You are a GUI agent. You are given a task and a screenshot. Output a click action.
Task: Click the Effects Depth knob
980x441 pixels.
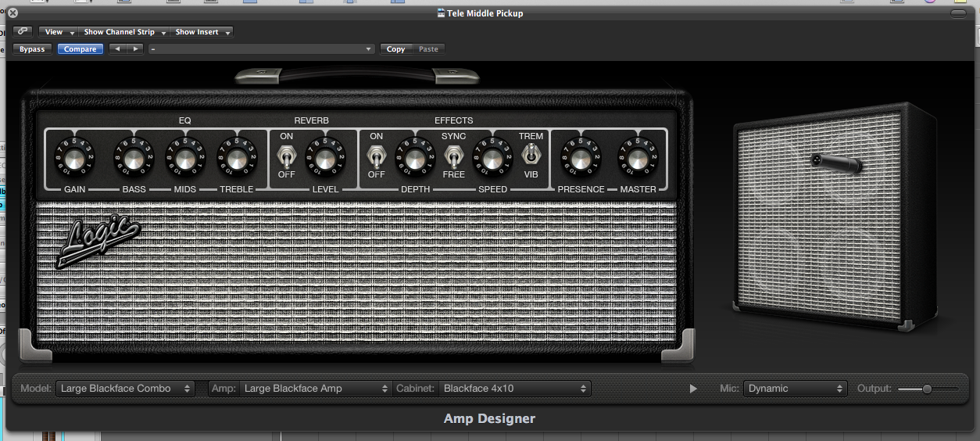[x=414, y=160]
